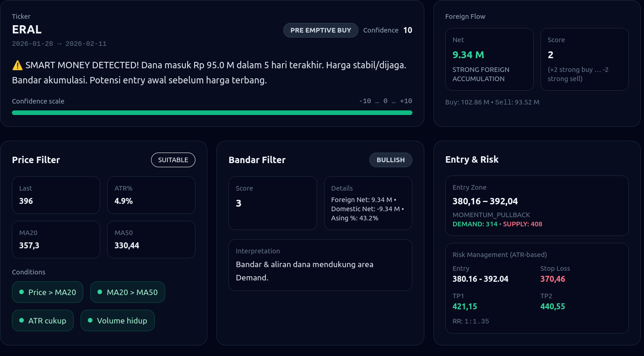Viewport: 644px width, 356px height.
Task: Click the MA20 357,3 card
Action: (56, 240)
